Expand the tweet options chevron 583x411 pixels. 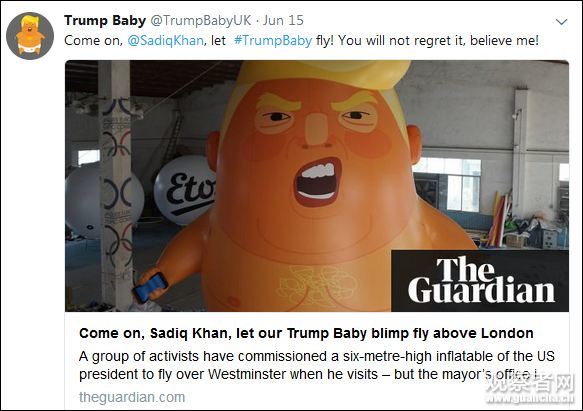561,22
